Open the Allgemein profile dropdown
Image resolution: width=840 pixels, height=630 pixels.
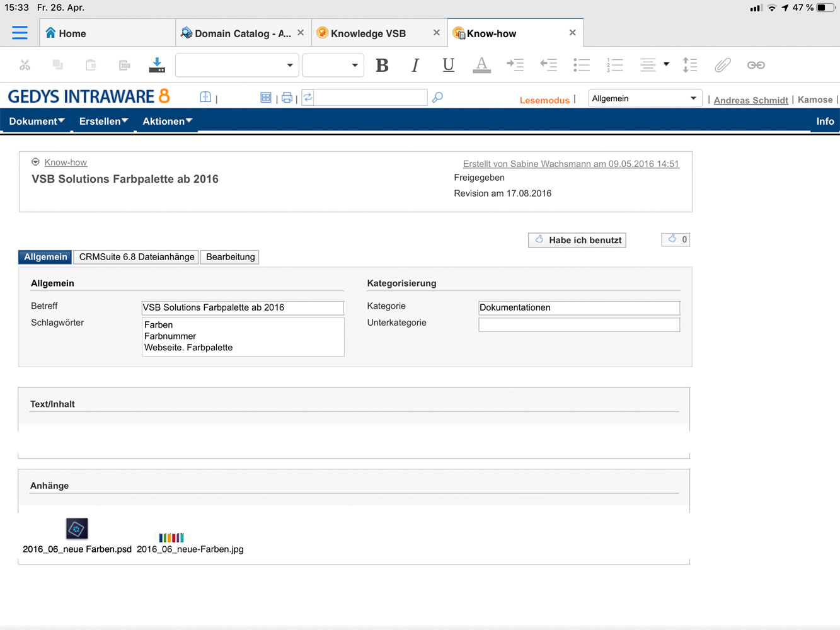tap(645, 98)
